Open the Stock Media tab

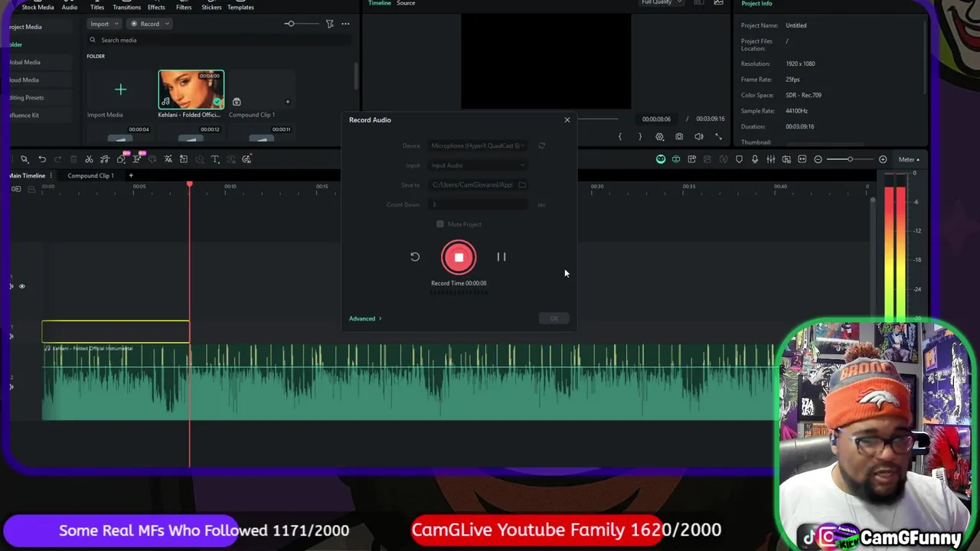(38, 7)
